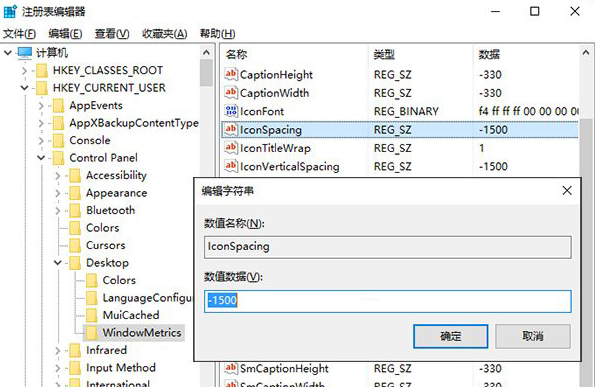The height and width of the screenshot is (387, 595).
Task: Expand HKEY_CLASSES_ROOT tree node
Action: click(24, 71)
